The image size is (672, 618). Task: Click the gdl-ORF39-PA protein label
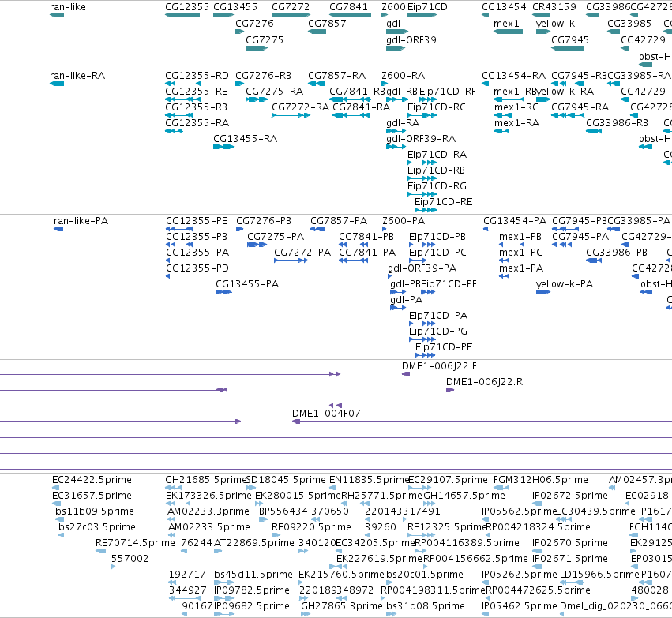click(x=422, y=268)
